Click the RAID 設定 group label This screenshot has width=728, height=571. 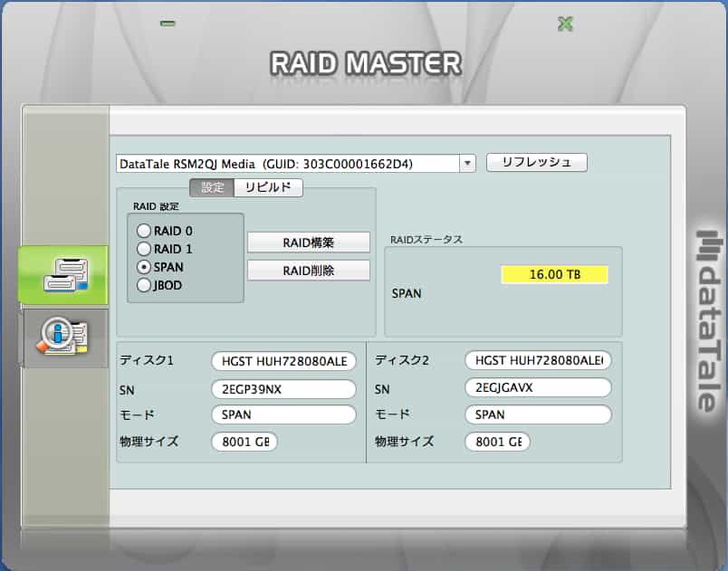click(156, 206)
